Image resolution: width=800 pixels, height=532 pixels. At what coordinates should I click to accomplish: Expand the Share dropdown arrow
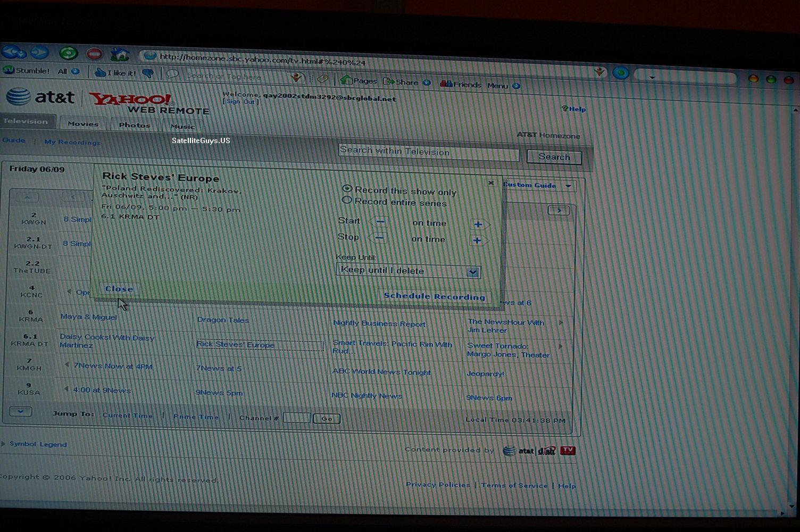pos(426,82)
